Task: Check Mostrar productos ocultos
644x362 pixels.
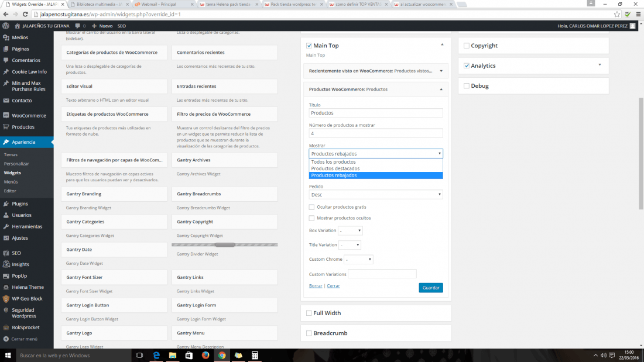Action: click(x=311, y=218)
